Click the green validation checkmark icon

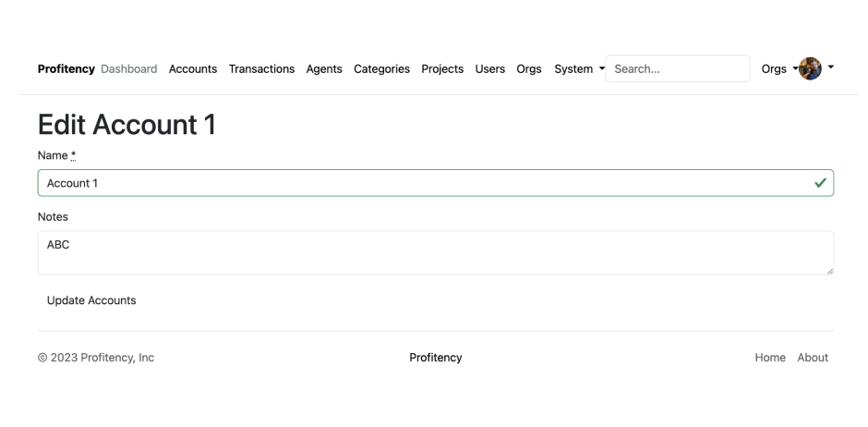[x=820, y=183]
